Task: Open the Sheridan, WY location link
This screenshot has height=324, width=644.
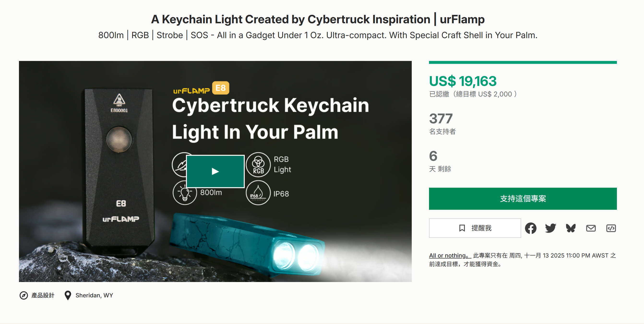Action: click(x=94, y=295)
